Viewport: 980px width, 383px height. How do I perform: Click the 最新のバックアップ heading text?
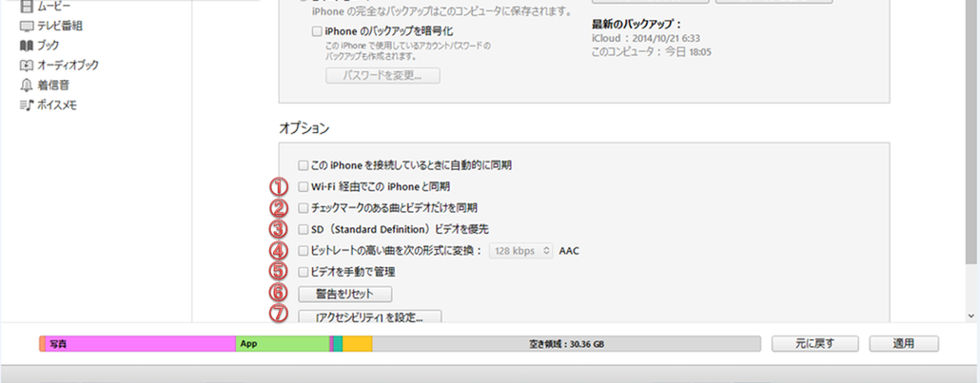coord(637,25)
